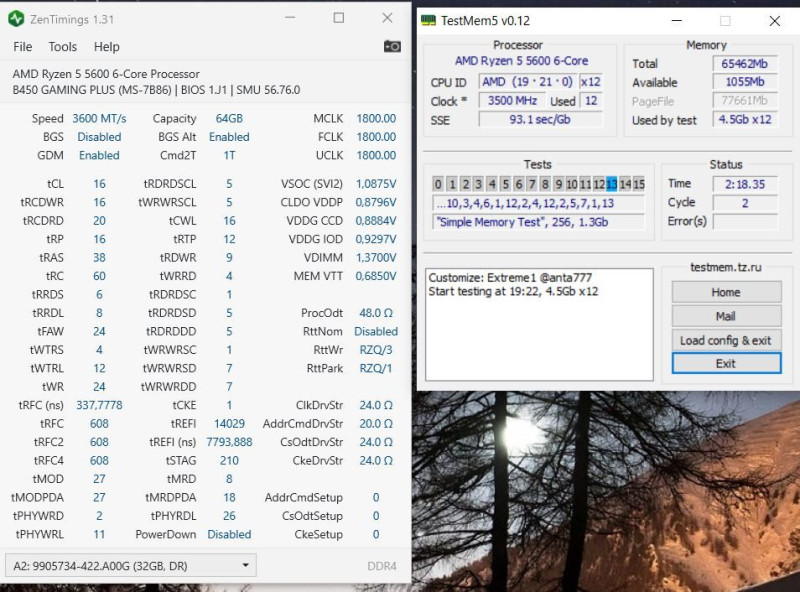Click the PowerDown Disabled value
Screen dimensions: 800x592
coord(229,534)
